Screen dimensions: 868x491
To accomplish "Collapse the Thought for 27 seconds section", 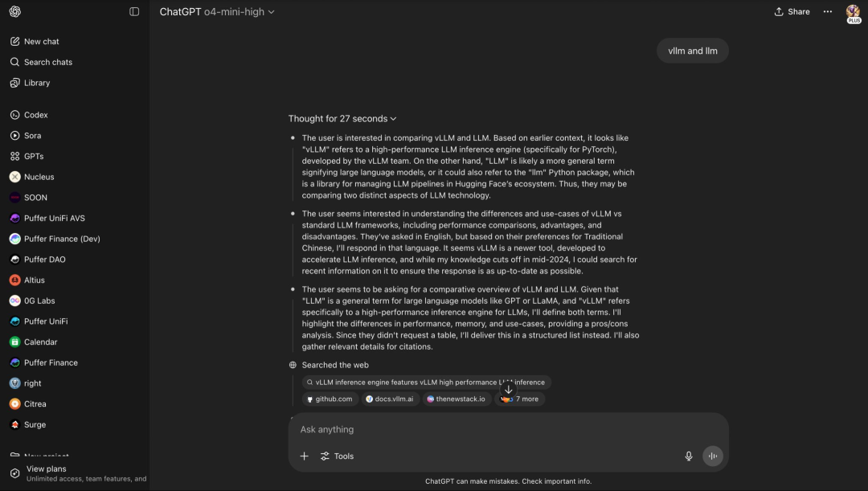I will 342,118.
